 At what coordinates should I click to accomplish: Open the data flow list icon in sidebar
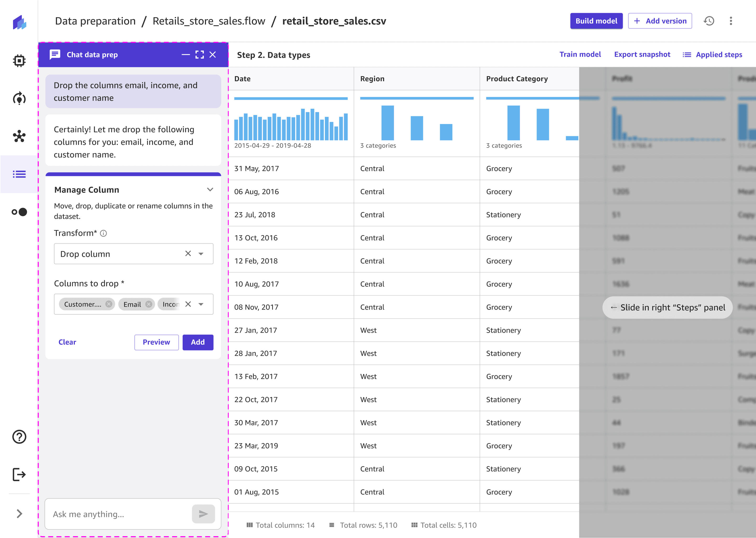point(19,174)
